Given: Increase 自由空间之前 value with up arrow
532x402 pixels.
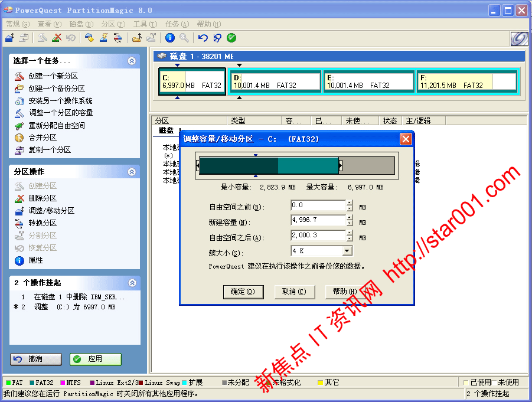Looking at the screenshot, I should (350, 203).
